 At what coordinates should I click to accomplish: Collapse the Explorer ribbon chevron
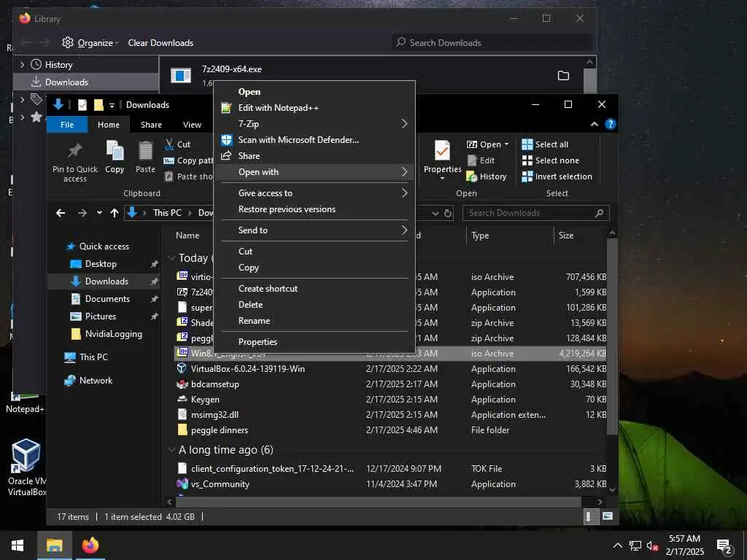pyautogui.click(x=594, y=124)
